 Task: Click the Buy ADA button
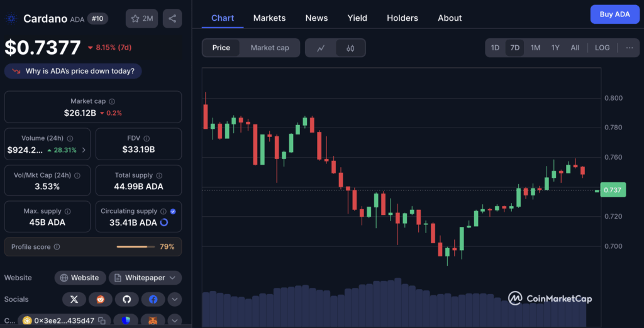point(615,14)
